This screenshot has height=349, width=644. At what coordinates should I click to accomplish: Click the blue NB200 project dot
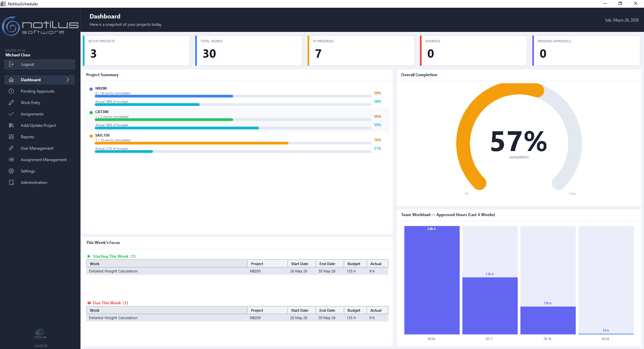tap(91, 89)
